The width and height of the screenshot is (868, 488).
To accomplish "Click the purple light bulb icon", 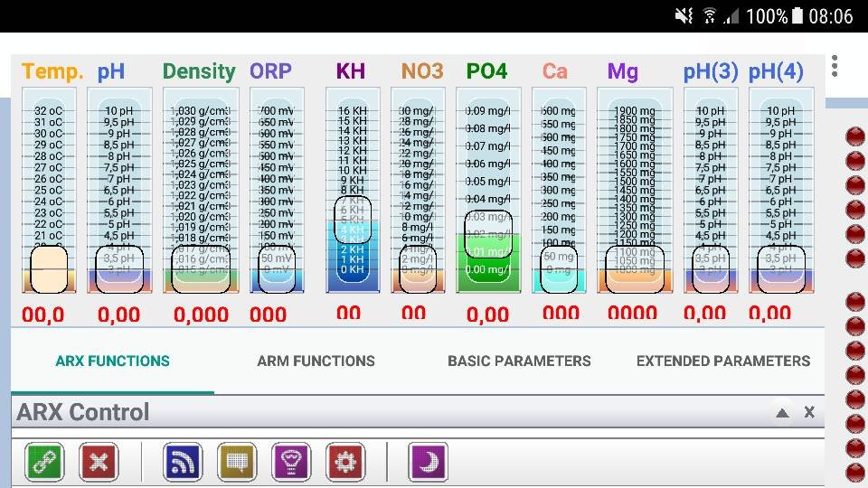I will coord(291,462).
